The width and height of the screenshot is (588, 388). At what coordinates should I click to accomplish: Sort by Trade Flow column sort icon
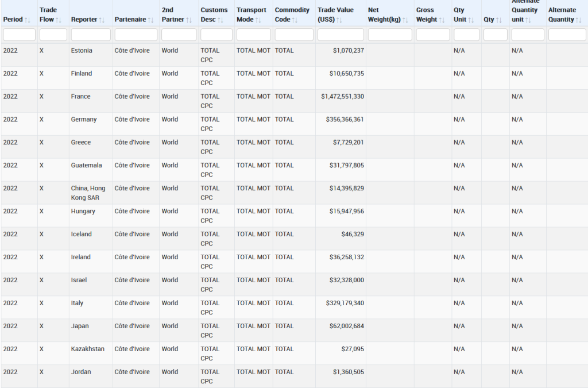(59, 20)
